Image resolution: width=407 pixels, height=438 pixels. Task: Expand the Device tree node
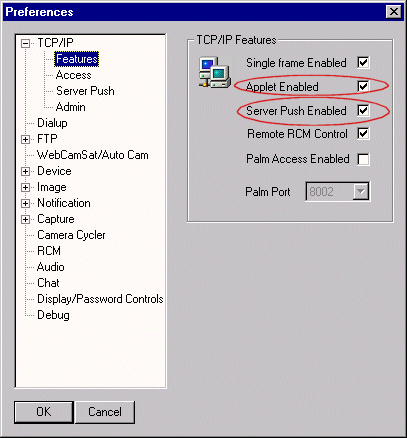tap(25, 171)
